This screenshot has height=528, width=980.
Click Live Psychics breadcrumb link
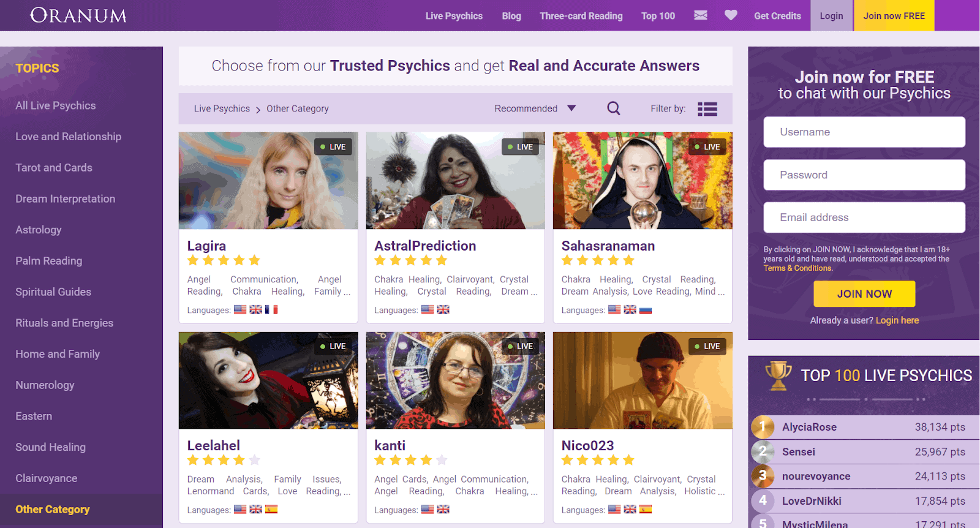[x=222, y=108]
